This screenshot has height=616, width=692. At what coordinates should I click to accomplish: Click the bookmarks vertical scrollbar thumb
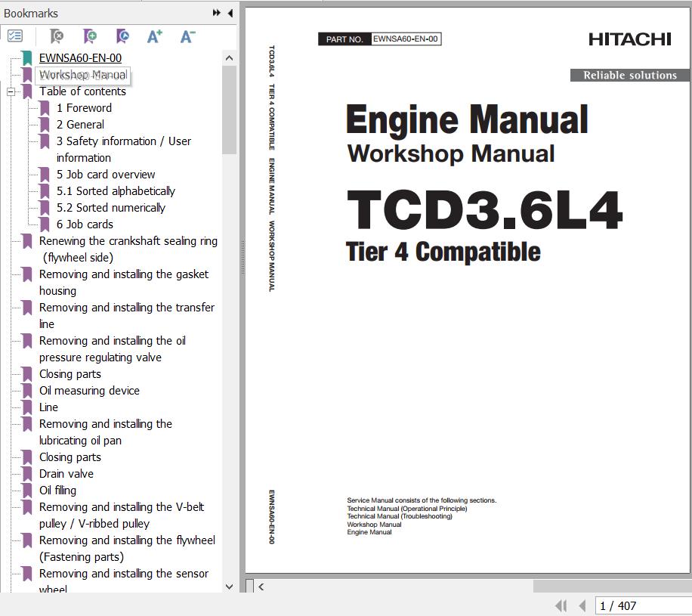click(229, 110)
